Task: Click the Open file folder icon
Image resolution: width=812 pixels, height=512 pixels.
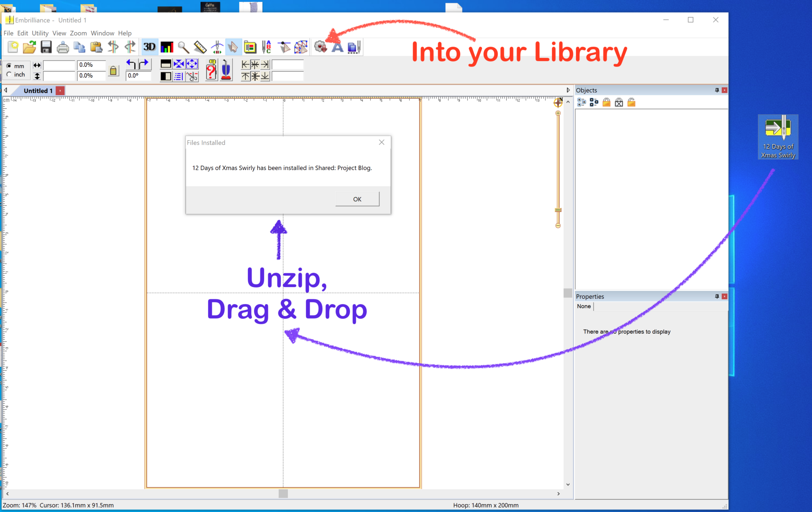Action: (x=29, y=47)
